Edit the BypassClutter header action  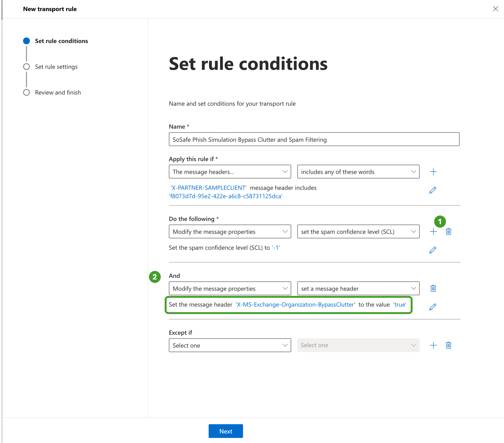pos(432,307)
